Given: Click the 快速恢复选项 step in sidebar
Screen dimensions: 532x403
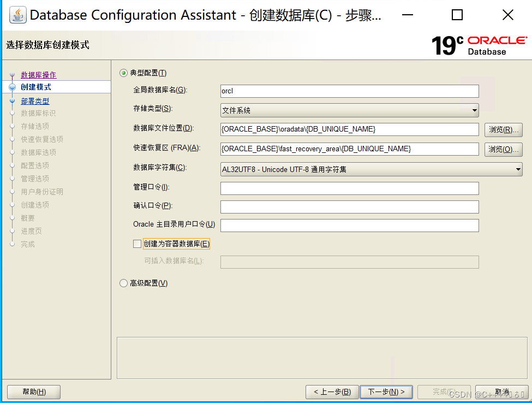Looking at the screenshot, I should [x=42, y=139].
